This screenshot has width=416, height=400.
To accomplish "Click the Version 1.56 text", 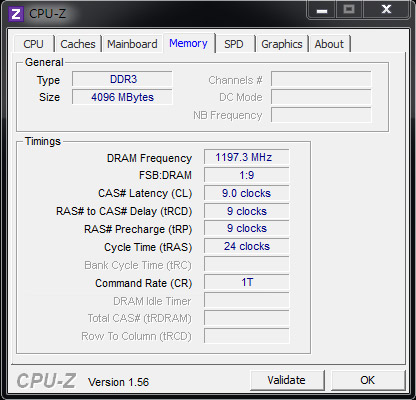I will [x=118, y=382].
